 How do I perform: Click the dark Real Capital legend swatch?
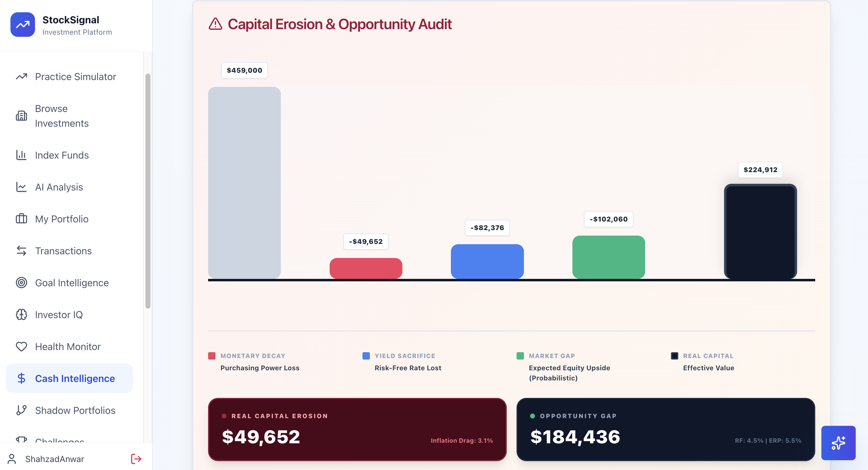click(x=674, y=356)
